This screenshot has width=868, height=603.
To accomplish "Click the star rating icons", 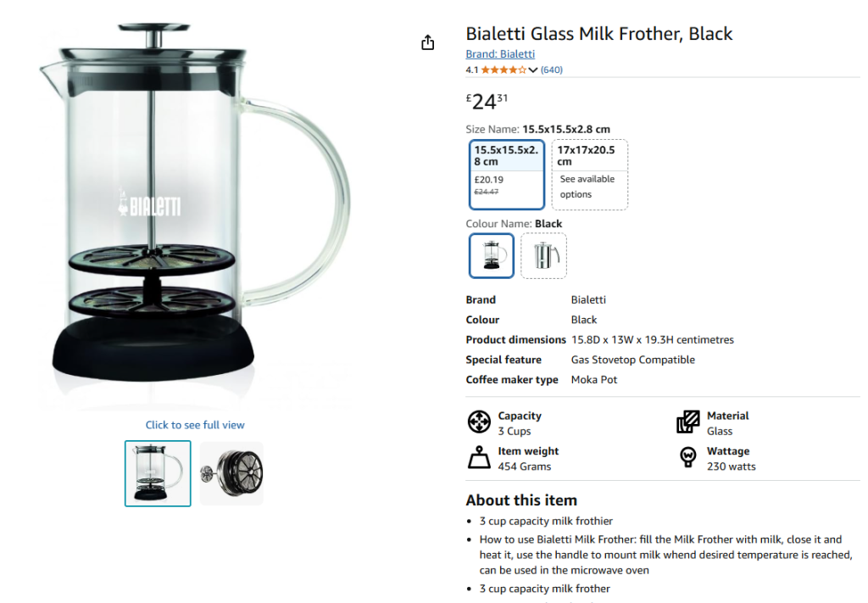I will click(x=504, y=70).
